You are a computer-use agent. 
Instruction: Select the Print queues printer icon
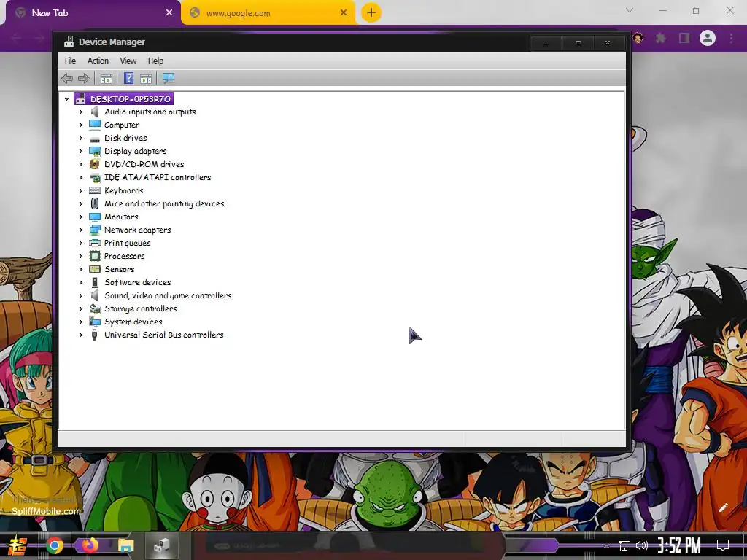[x=95, y=243]
